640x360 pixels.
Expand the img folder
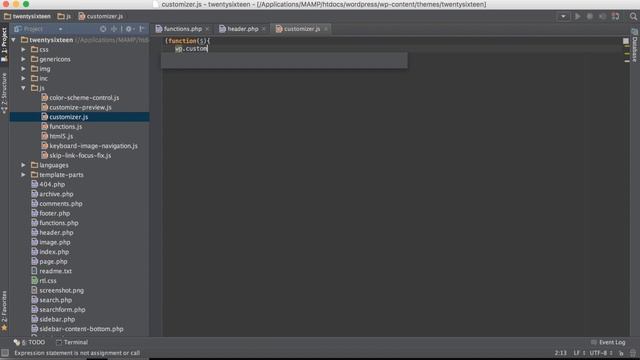click(x=23, y=69)
